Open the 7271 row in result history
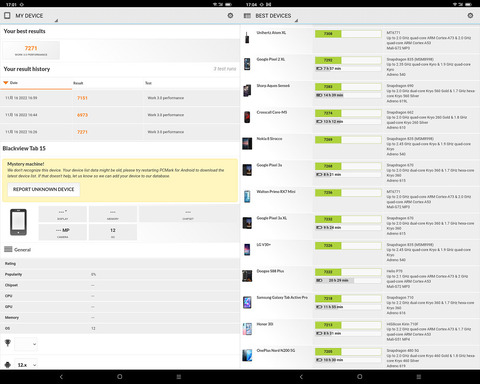The image size is (480, 384). [120, 132]
